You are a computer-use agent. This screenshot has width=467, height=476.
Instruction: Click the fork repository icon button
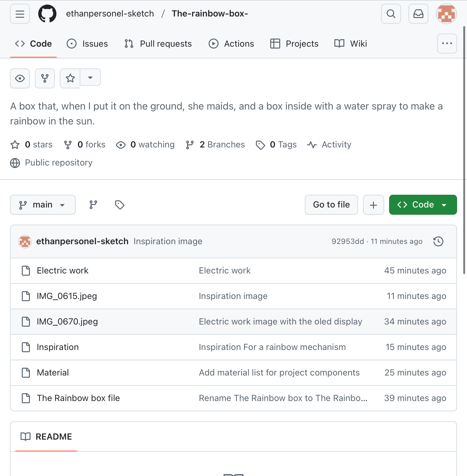click(45, 78)
